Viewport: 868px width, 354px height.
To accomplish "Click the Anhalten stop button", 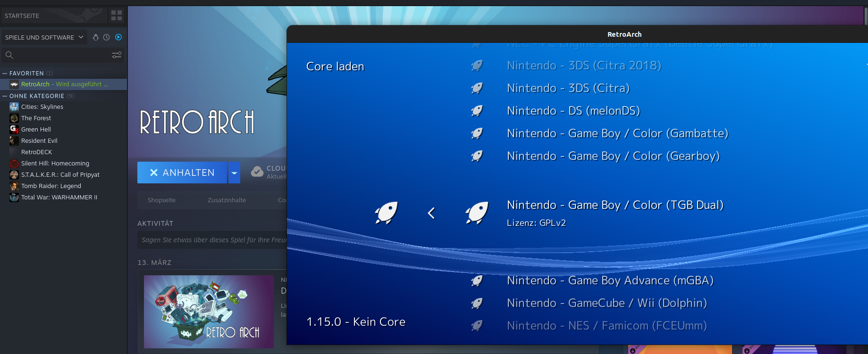I will [182, 173].
